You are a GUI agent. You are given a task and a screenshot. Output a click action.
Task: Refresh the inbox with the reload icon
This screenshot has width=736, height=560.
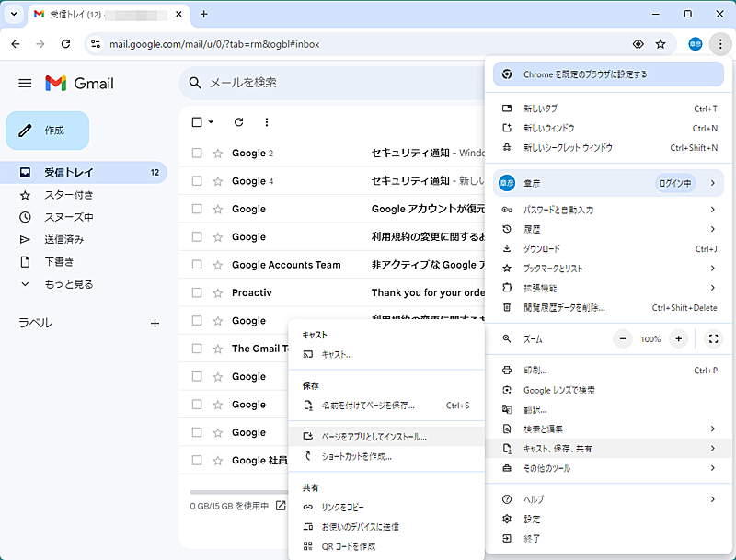(239, 121)
